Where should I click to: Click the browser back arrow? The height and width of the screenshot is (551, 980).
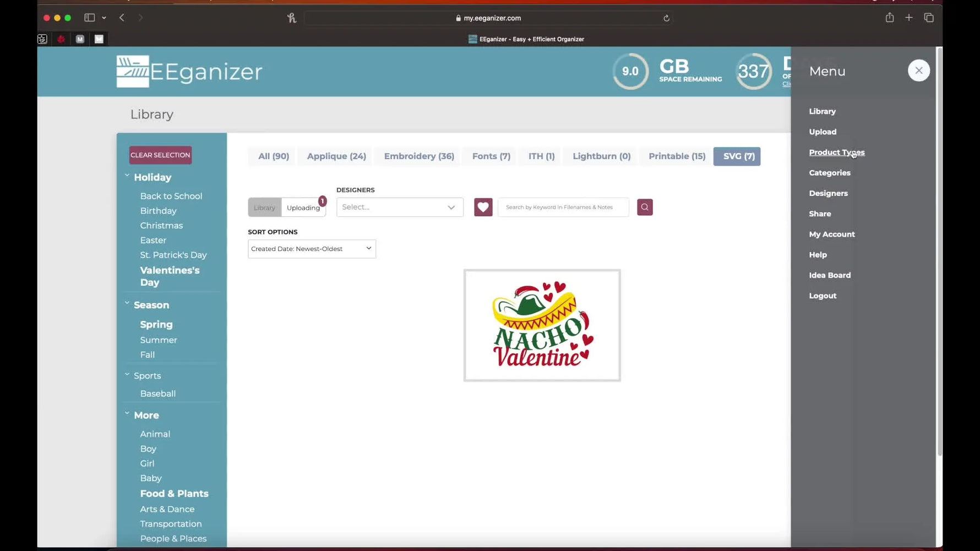122,17
